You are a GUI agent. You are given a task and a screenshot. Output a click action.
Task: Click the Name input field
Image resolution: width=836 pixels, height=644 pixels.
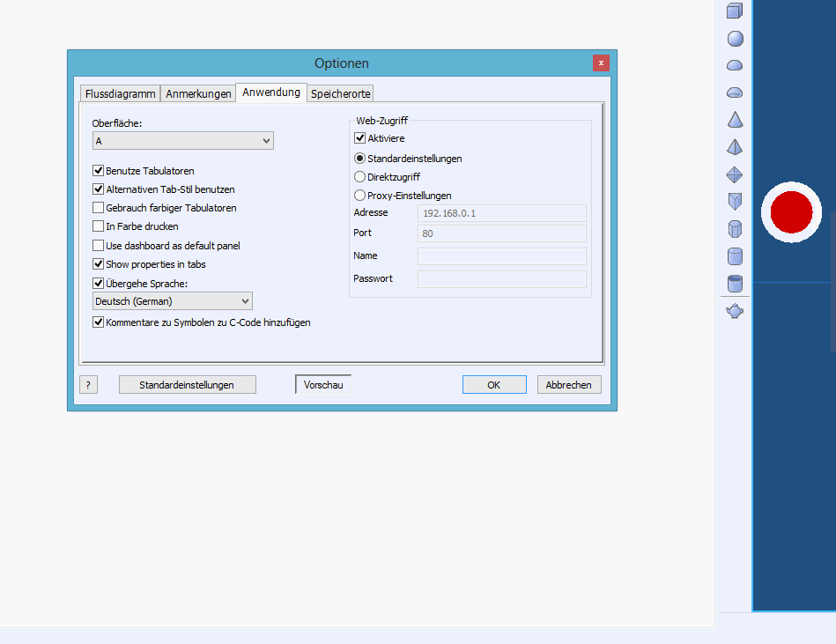(x=502, y=256)
